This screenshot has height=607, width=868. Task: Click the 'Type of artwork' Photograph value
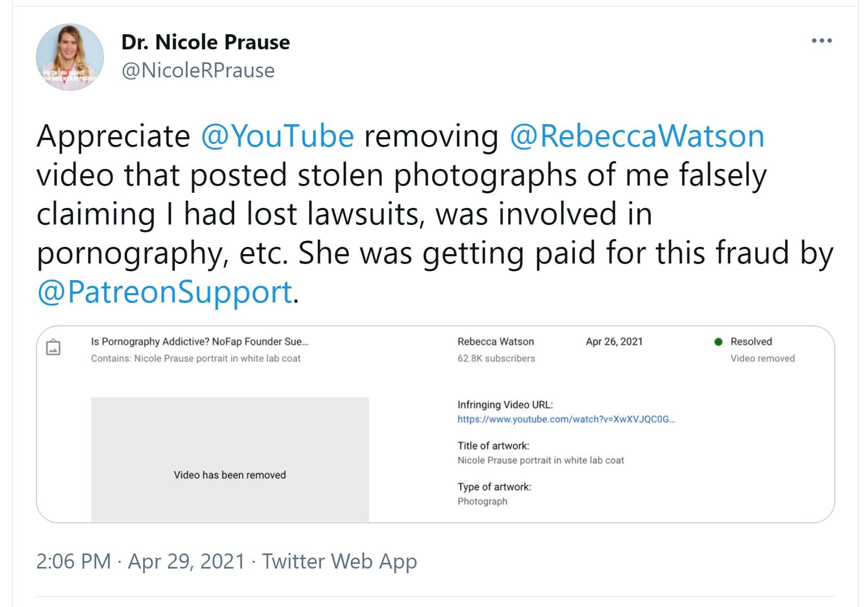(x=482, y=501)
